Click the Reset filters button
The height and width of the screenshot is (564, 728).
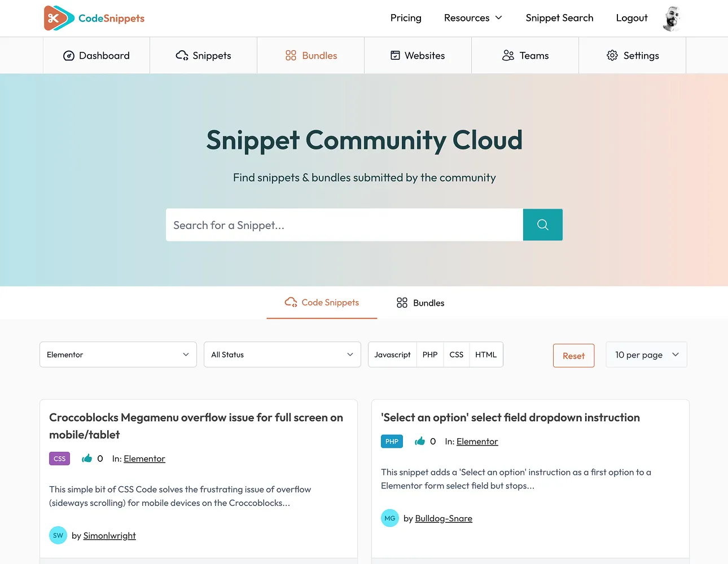(573, 356)
